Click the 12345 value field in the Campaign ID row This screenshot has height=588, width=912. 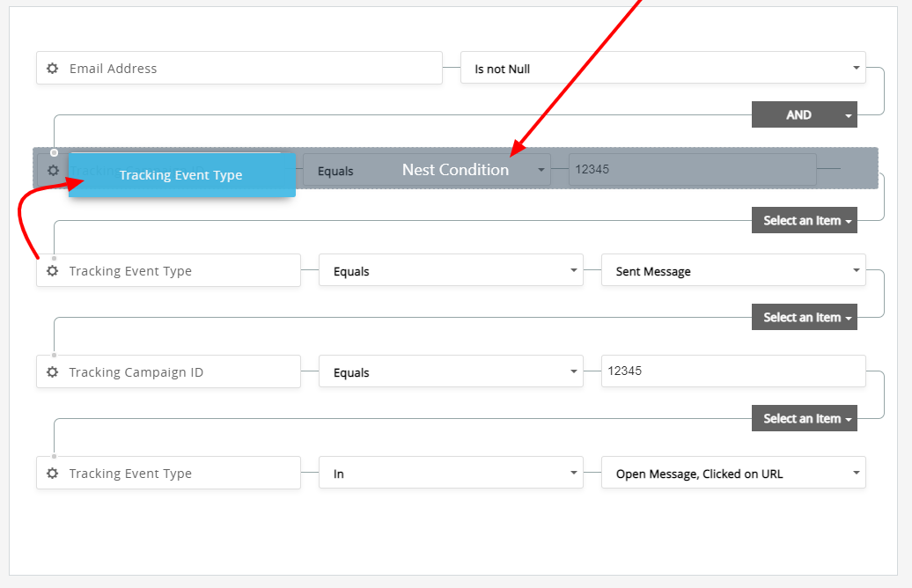732,371
